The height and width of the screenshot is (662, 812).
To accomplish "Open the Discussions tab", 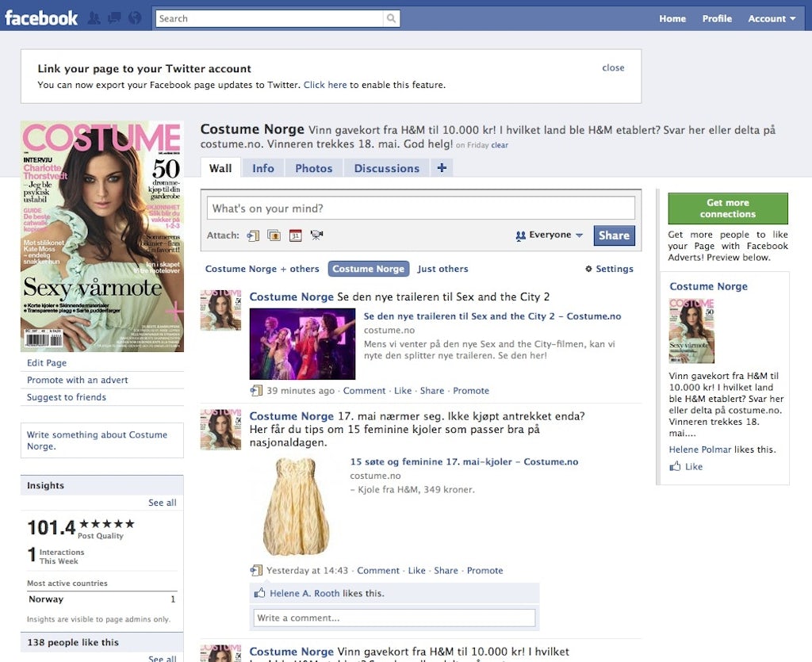I will click(387, 168).
